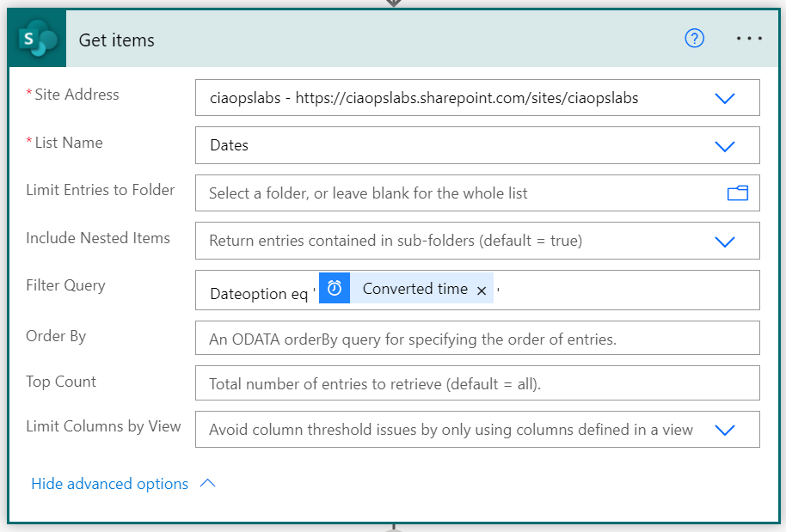
Task: Remove the Converted time token
Action: click(482, 290)
